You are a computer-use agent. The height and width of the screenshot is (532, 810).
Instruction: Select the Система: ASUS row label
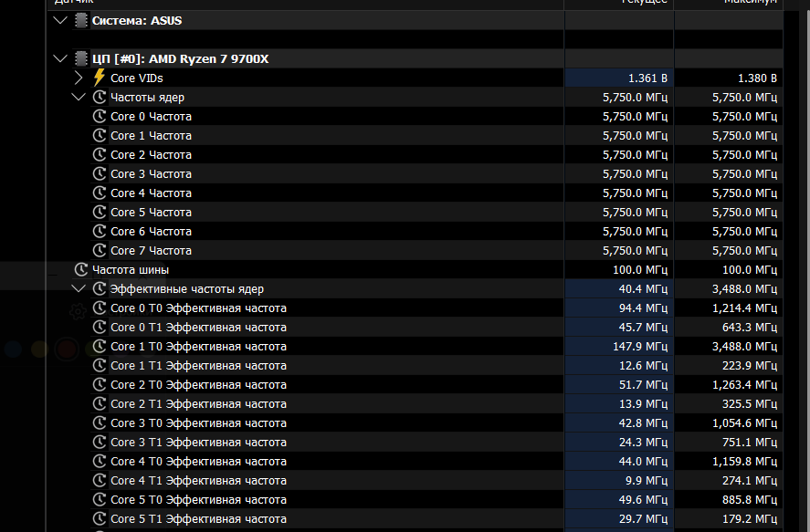[x=137, y=21]
